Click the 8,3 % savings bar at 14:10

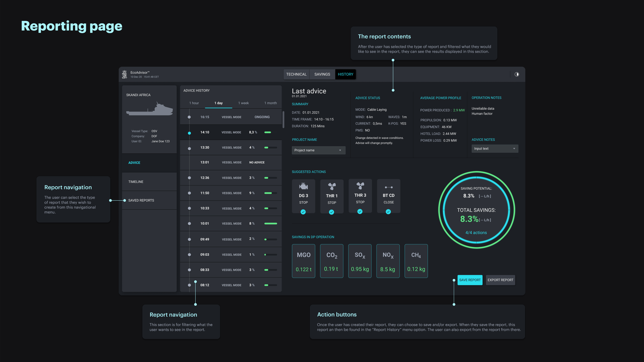coord(268,132)
